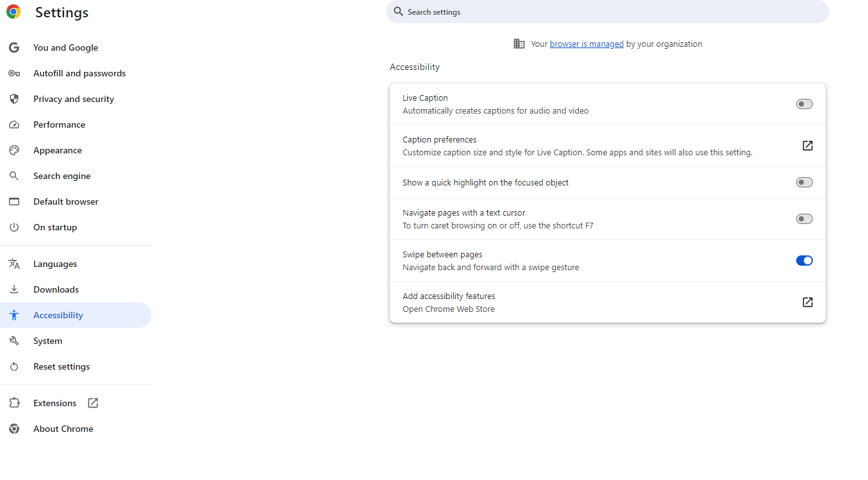The width and height of the screenshot is (868, 480).
Task: Click 'Automatically creates captions for audio and video'
Action: coord(496,110)
